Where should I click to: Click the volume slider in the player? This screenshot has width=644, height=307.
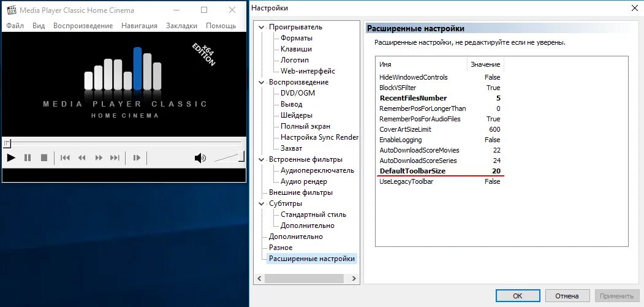(x=229, y=157)
